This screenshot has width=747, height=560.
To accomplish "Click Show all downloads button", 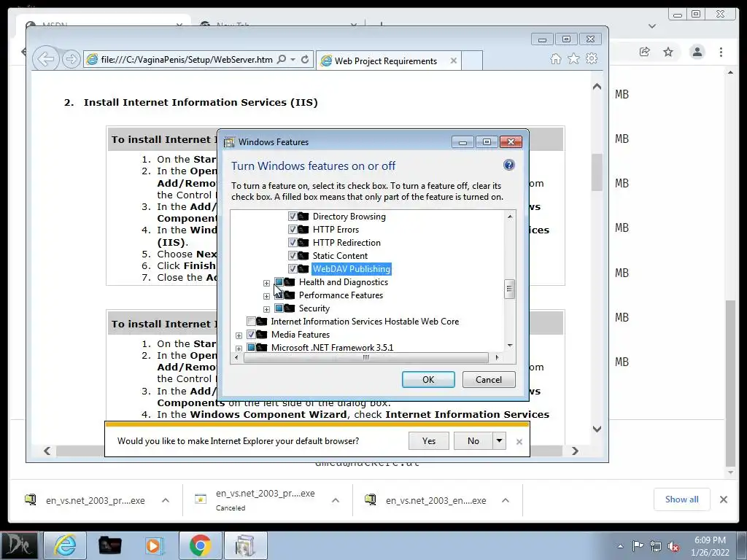I will pos(682,499).
